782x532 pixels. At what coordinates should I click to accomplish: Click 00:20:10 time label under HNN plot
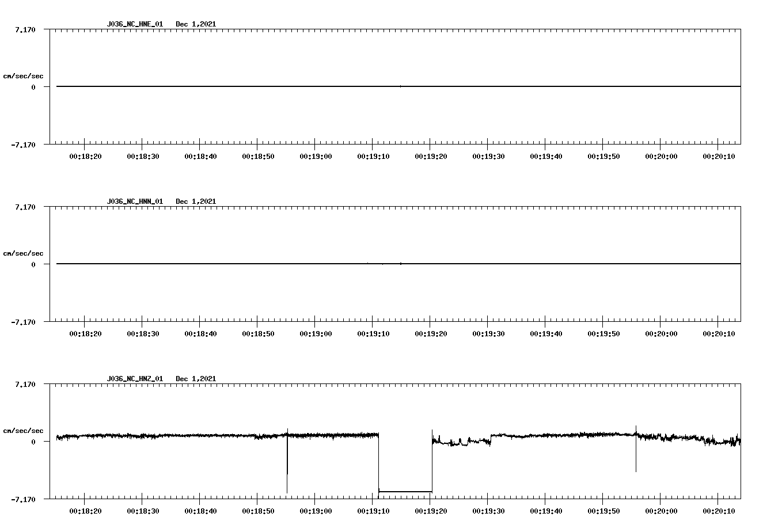coord(719,334)
